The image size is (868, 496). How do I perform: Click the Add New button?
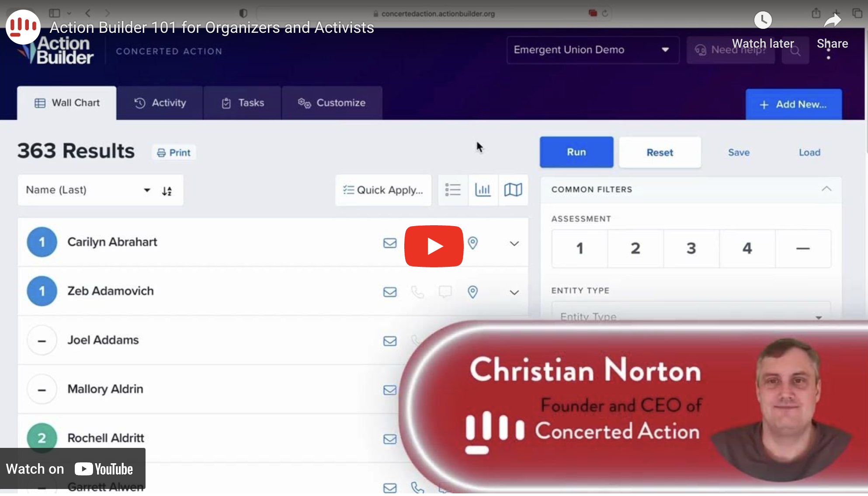click(x=793, y=104)
